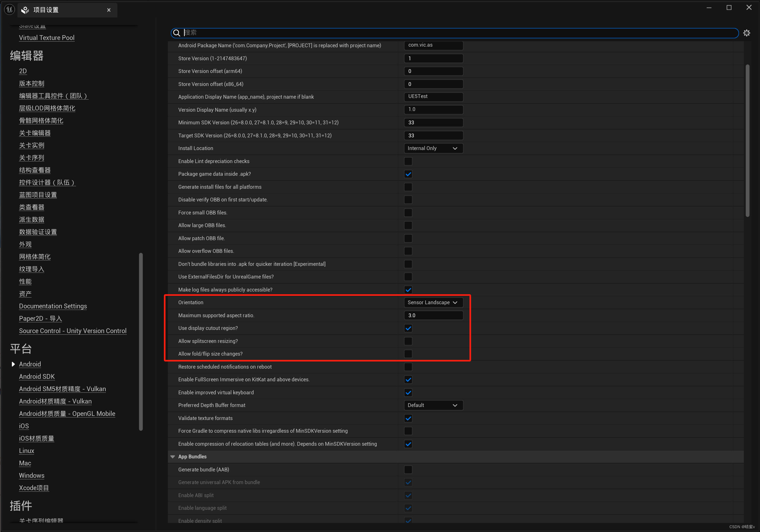
Task: Open the Orientation dropdown showing Sensor Landscape
Action: pyautogui.click(x=433, y=302)
